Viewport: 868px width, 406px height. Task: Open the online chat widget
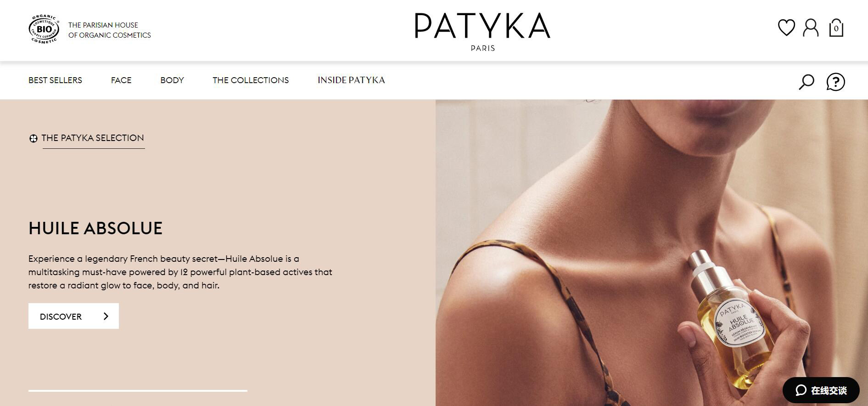point(821,390)
